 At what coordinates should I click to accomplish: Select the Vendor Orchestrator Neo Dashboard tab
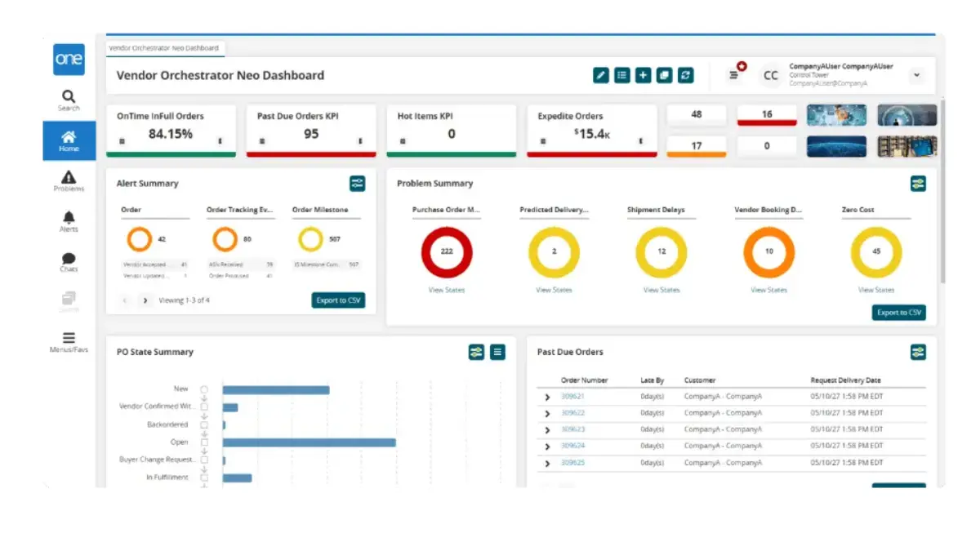click(164, 48)
